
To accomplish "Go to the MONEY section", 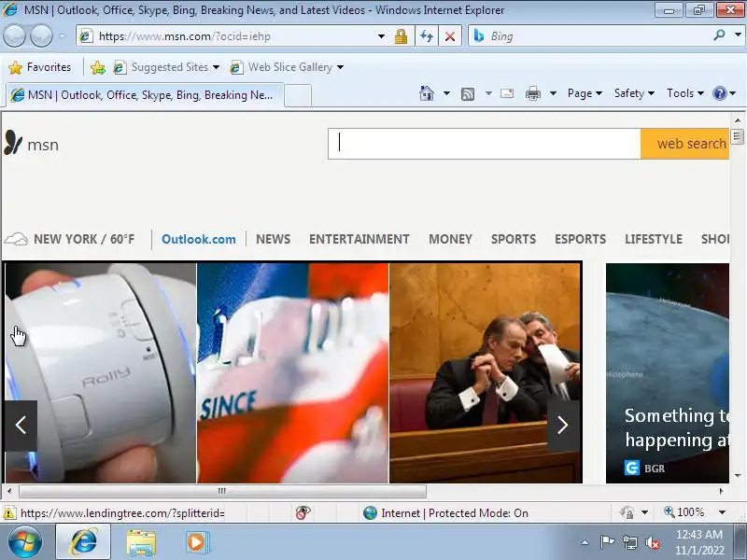I will point(450,239).
